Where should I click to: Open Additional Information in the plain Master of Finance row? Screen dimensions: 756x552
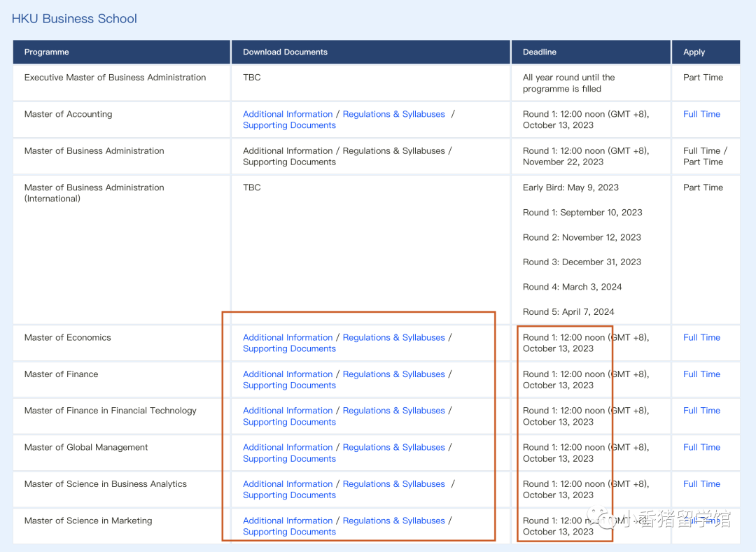(x=288, y=374)
